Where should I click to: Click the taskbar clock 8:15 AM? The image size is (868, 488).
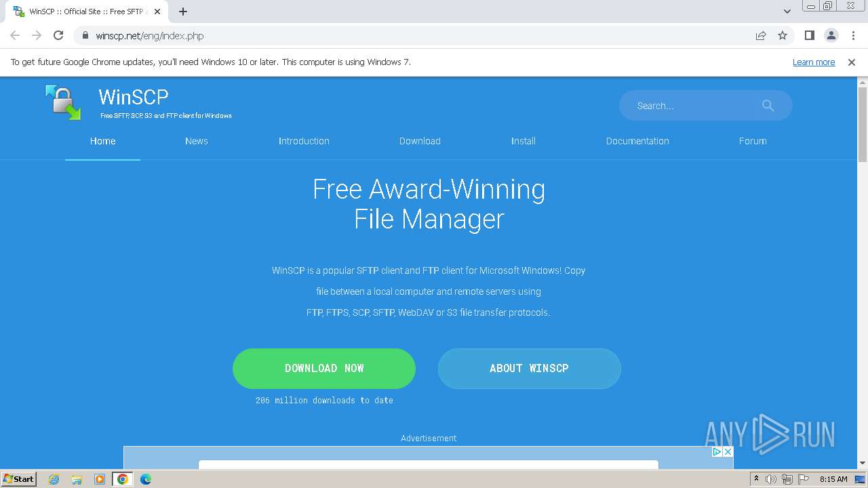click(x=833, y=479)
